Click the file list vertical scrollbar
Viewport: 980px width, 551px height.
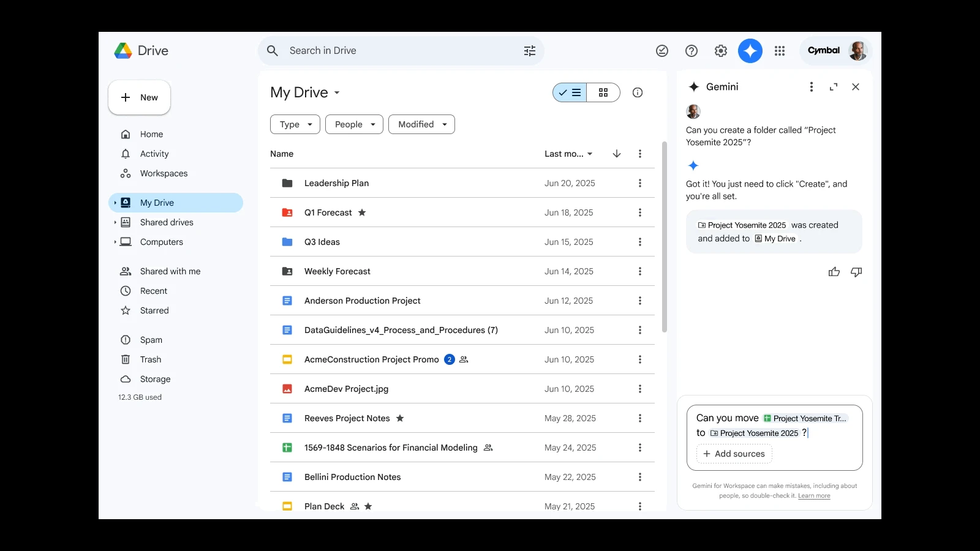664,238
